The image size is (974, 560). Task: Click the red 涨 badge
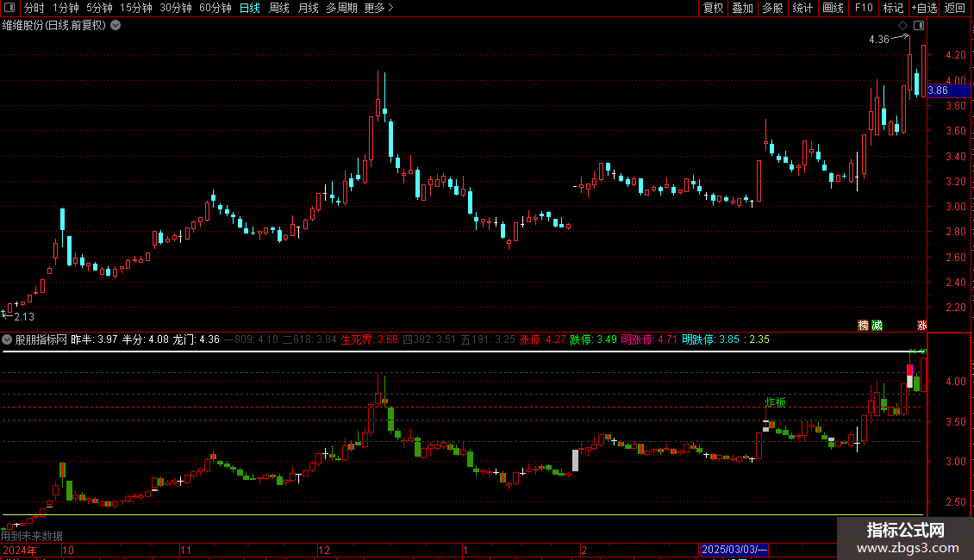coord(921,326)
